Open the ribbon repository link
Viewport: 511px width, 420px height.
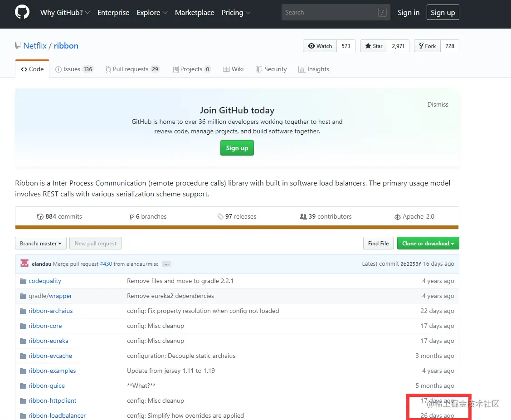pos(66,46)
